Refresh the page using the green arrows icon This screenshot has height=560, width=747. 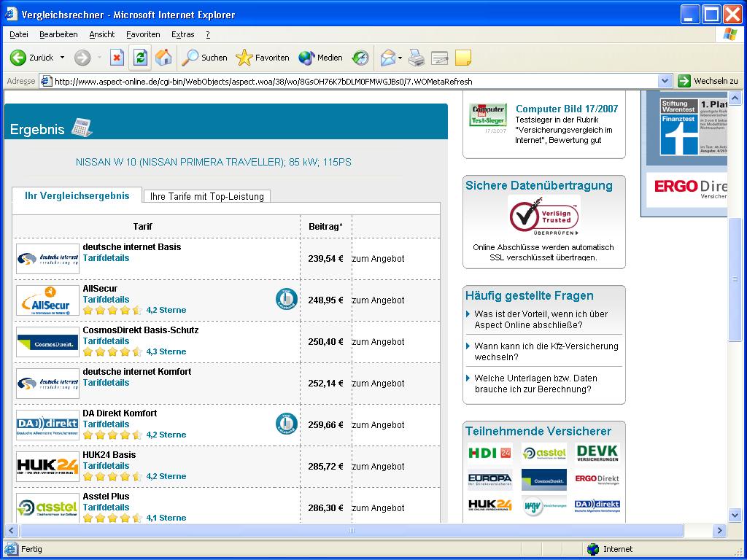point(140,58)
